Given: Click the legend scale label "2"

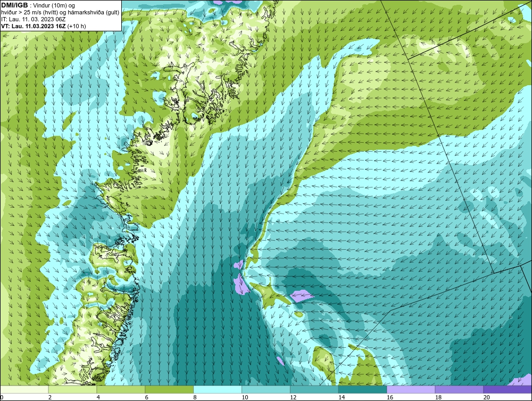Looking at the screenshot, I should tap(50, 397).
